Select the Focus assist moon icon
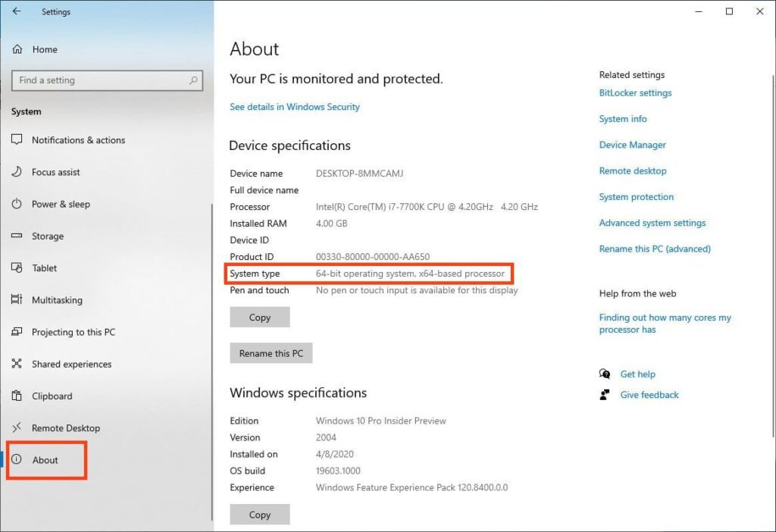 (x=17, y=172)
